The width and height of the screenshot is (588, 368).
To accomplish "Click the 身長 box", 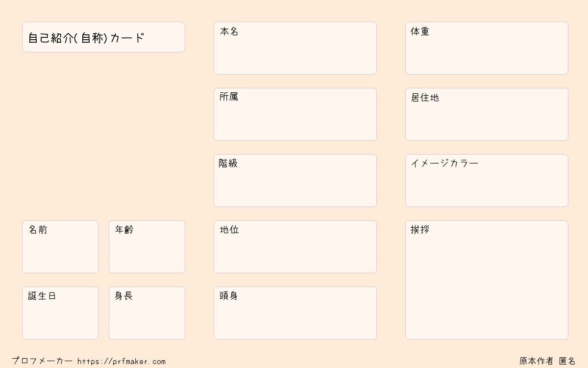I will [x=147, y=313].
